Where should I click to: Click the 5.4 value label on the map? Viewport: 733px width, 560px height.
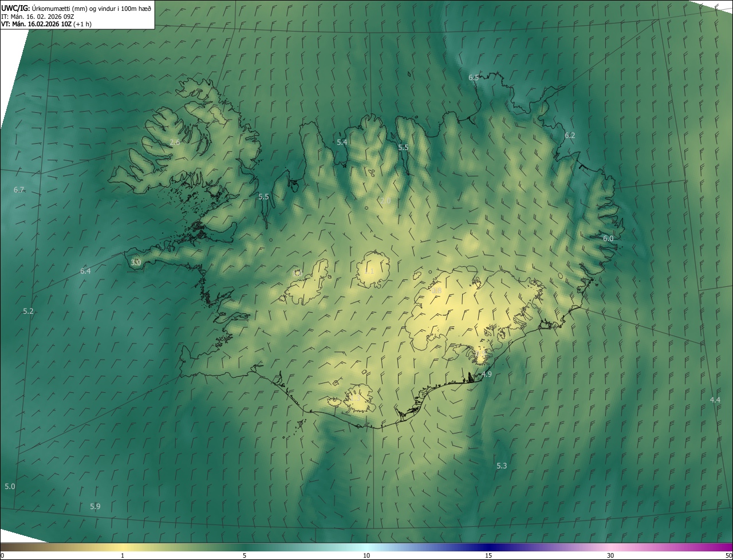(342, 142)
